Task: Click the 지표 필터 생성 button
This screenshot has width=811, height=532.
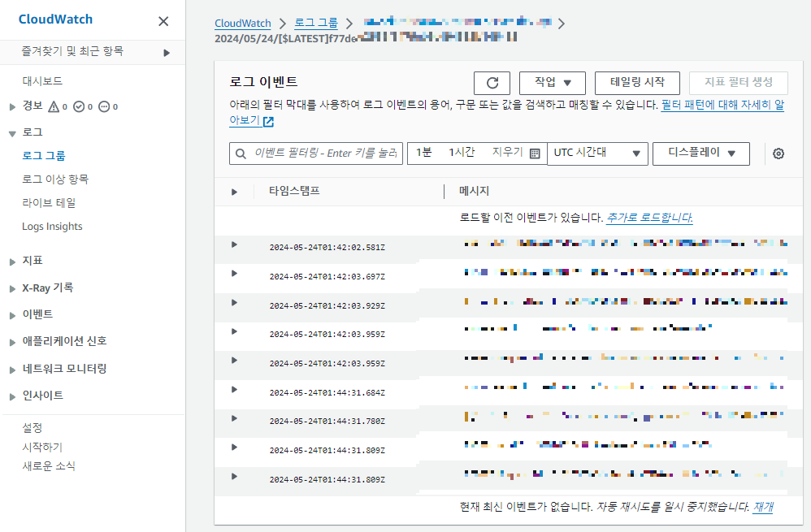Action: [x=739, y=83]
